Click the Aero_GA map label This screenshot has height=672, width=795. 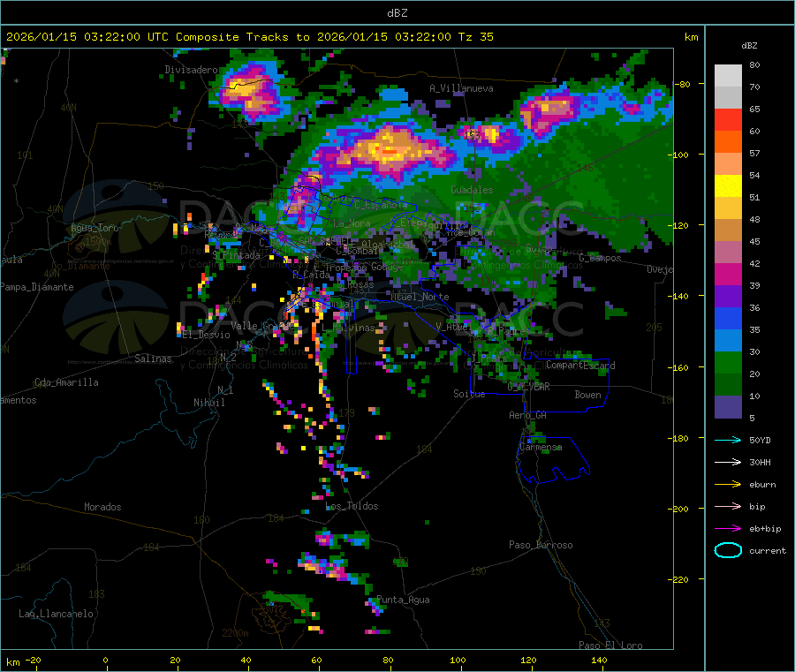528,415
